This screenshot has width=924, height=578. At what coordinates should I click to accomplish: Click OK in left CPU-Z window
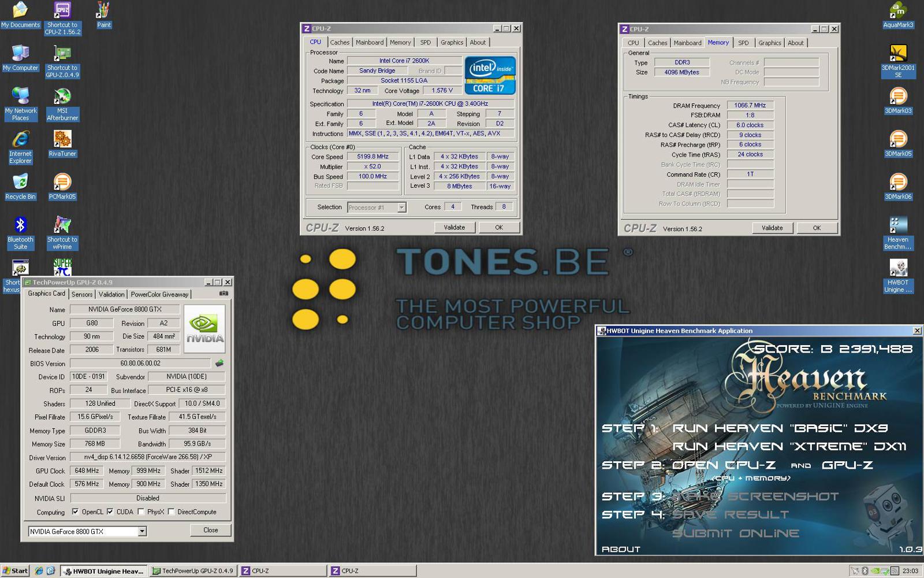click(499, 227)
